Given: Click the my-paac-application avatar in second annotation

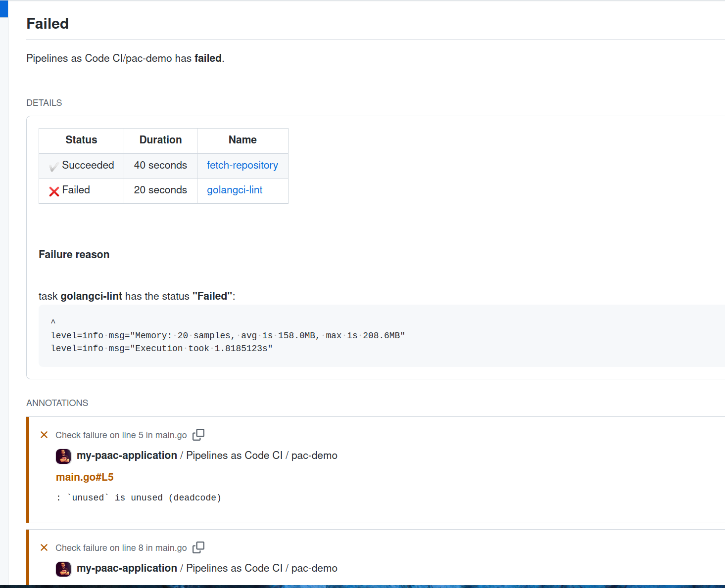Looking at the screenshot, I should tap(63, 569).
